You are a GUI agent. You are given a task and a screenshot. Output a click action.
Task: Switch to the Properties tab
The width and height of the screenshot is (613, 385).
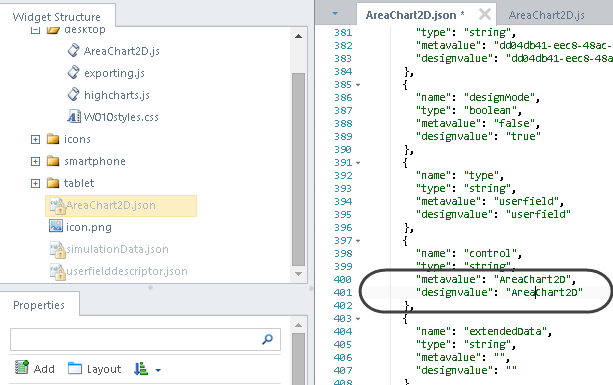[x=39, y=305]
